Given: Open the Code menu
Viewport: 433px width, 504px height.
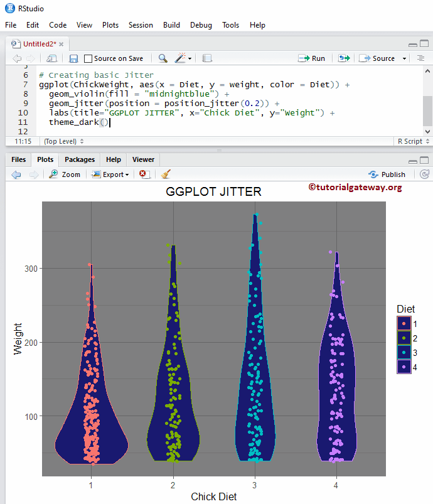Looking at the screenshot, I should coord(58,25).
